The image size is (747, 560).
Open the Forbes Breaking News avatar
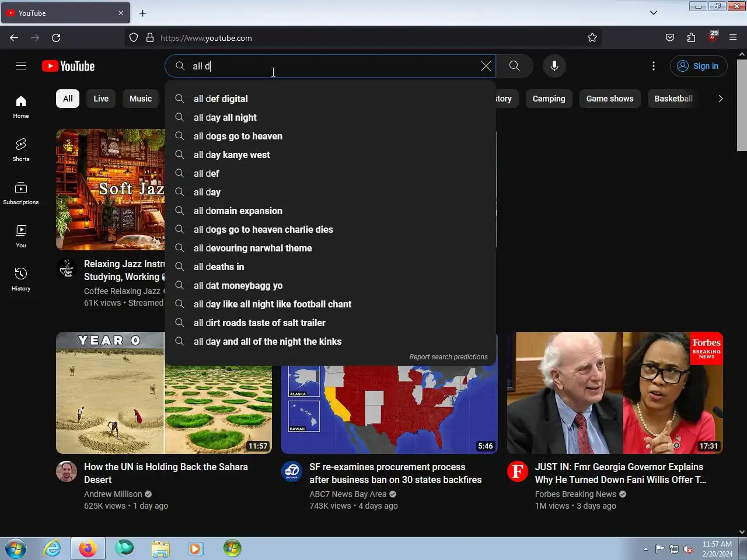click(518, 471)
